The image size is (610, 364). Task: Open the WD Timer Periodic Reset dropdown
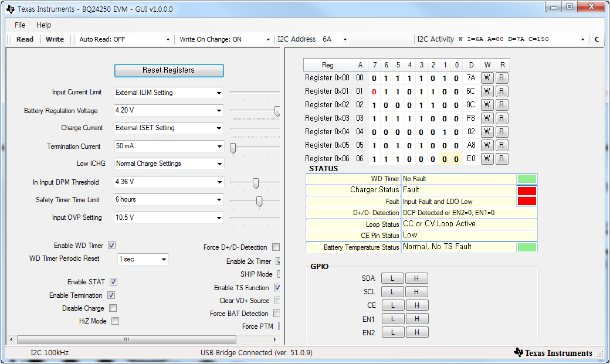(143, 260)
